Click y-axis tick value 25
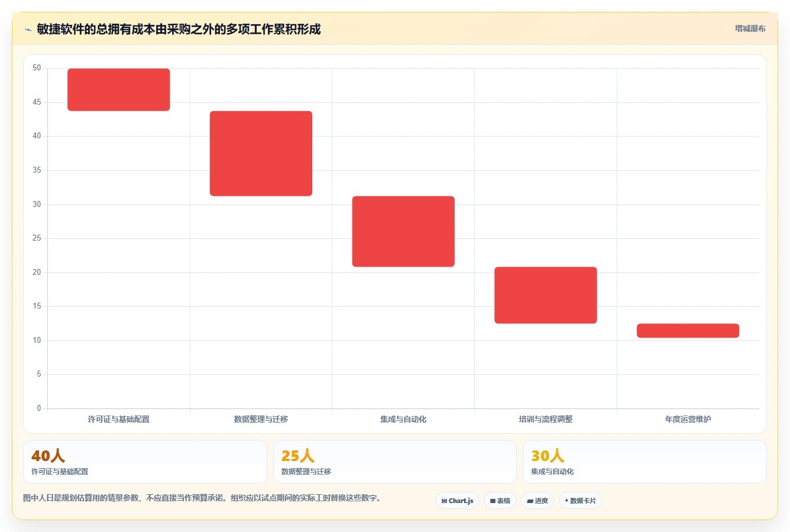Image resolution: width=790 pixels, height=532 pixels. [37, 238]
